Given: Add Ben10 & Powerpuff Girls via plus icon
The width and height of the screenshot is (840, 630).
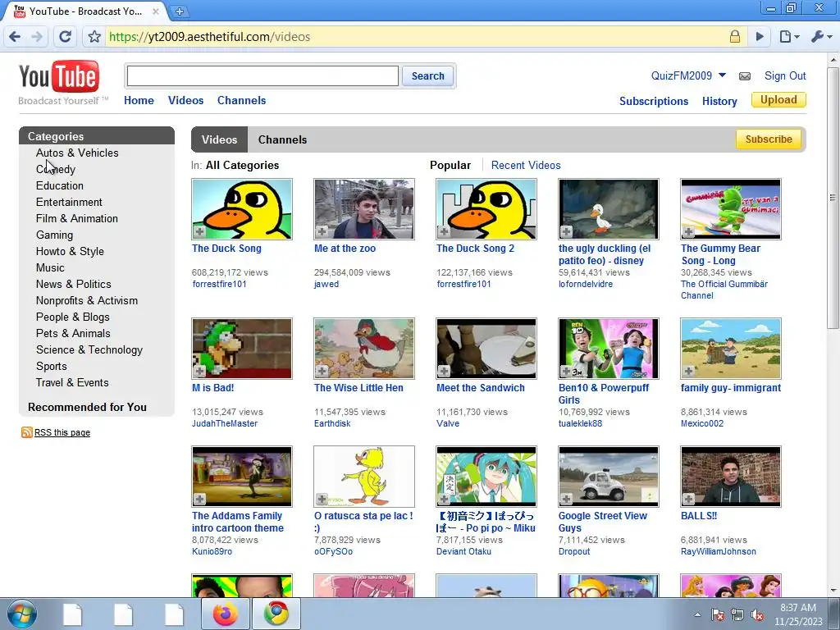Looking at the screenshot, I should click(x=566, y=371).
